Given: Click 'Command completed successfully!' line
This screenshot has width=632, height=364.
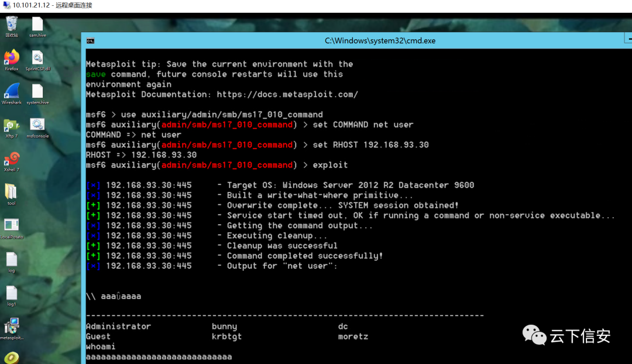Looking at the screenshot, I should [x=235, y=256].
